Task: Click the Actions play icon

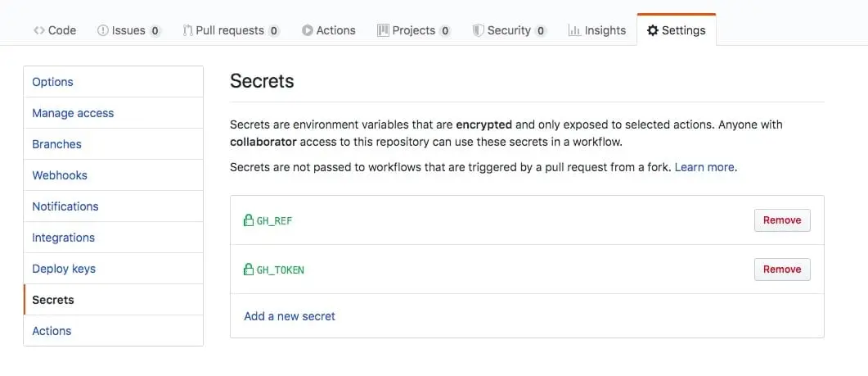Action: (x=307, y=30)
